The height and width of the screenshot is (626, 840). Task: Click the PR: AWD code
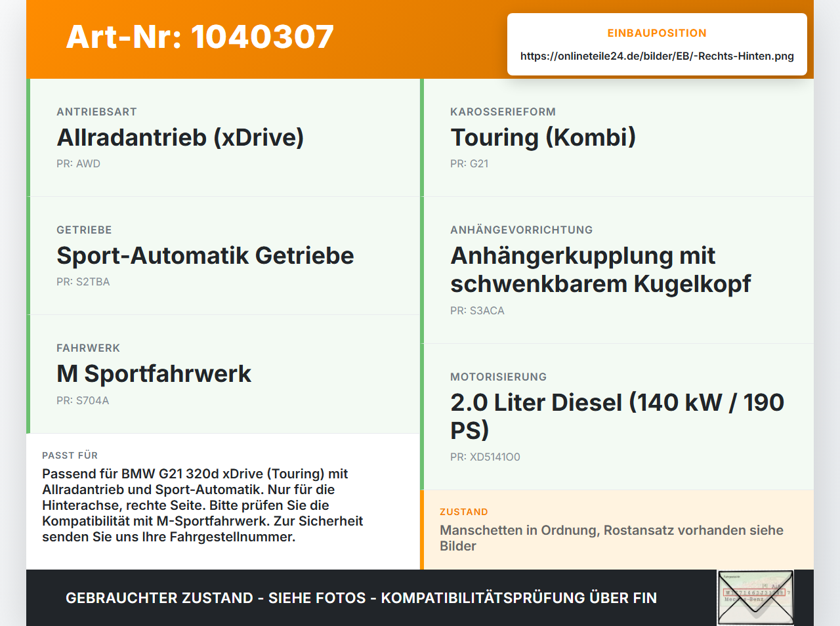click(78, 163)
